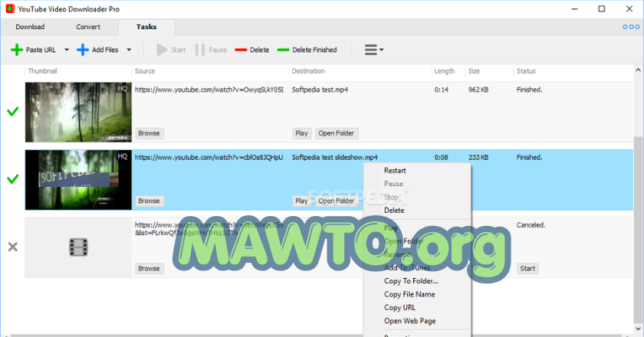Click the Source column header
The height and width of the screenshot is (337, 644).
click(x=145, y=71)
